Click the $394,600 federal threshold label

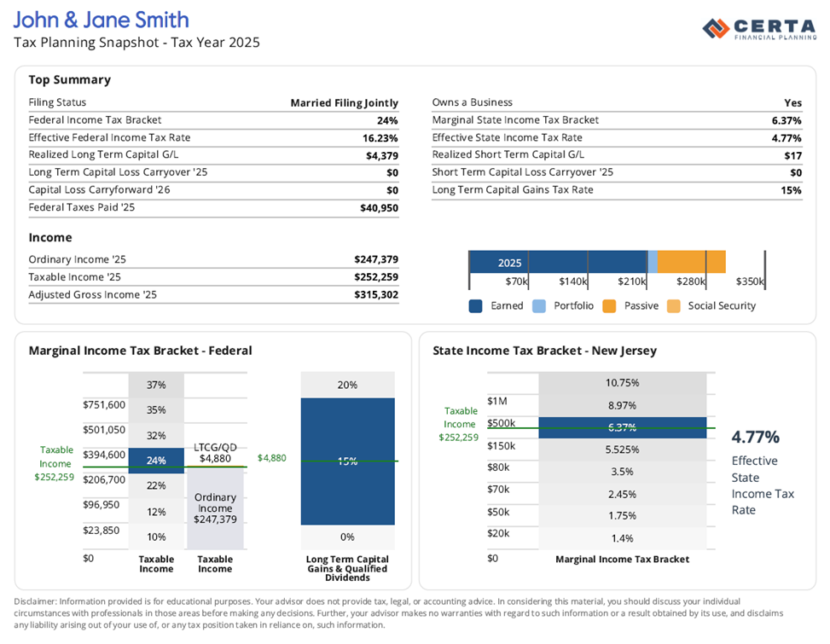[x=104, y=455]
